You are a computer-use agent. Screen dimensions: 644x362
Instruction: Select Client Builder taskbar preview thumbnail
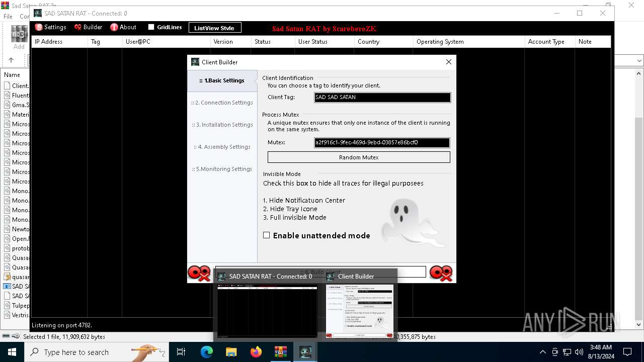(360, 310)
